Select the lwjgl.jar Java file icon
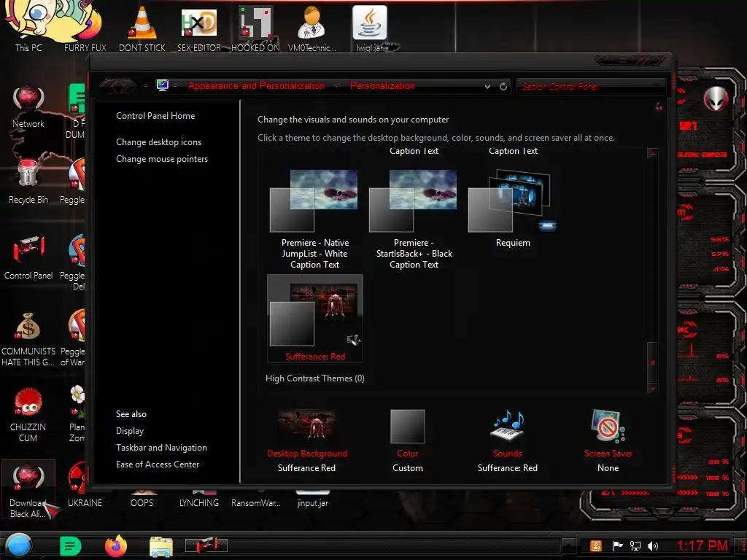 [370, 28]
